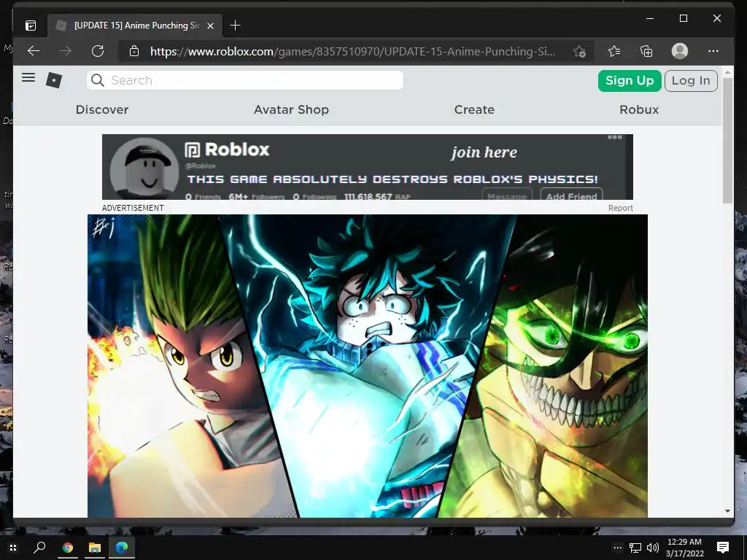Click the forward navigation arrow
Image resolution: width=747 pixels, height=560 pixels.
click(x=66, y=51)
